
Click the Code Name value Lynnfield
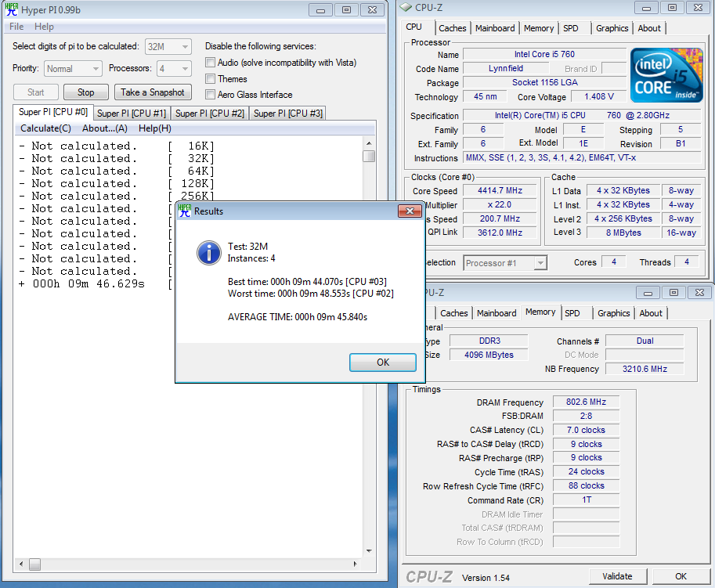[x=506, y=68]
